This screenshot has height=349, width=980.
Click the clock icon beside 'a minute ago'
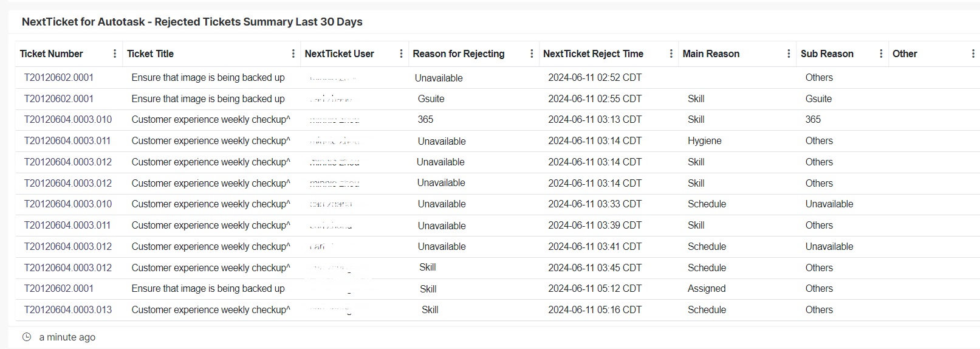[27, 337]
